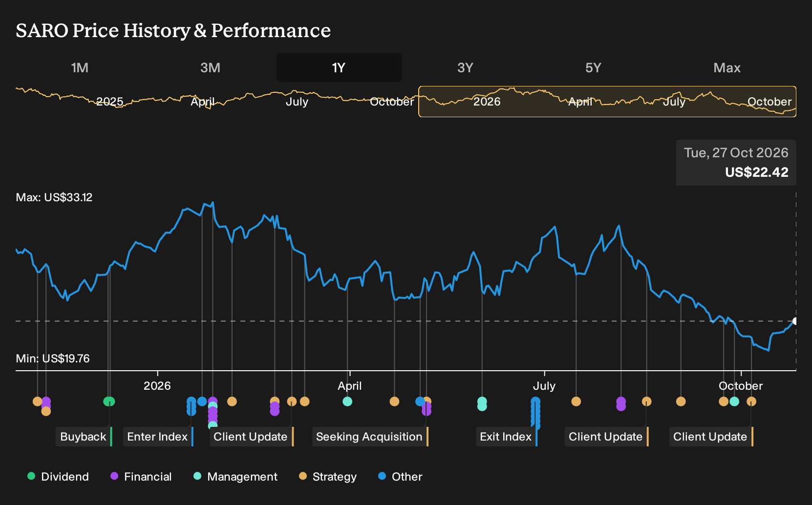The width and height of the screenshot is (812, 505).
Task: Click the 2025 label in the overview chart
Action: pos(109,102)
